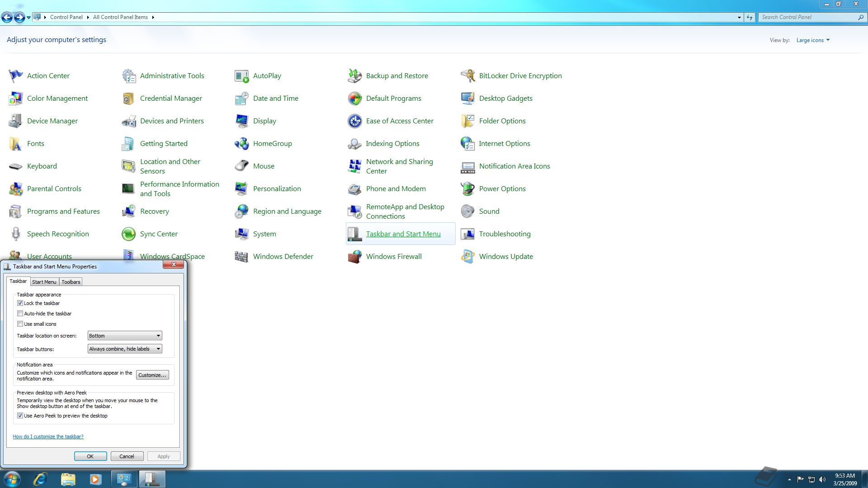
Task: Click the Keyboard icon
Action: click(x=16, y=166)
